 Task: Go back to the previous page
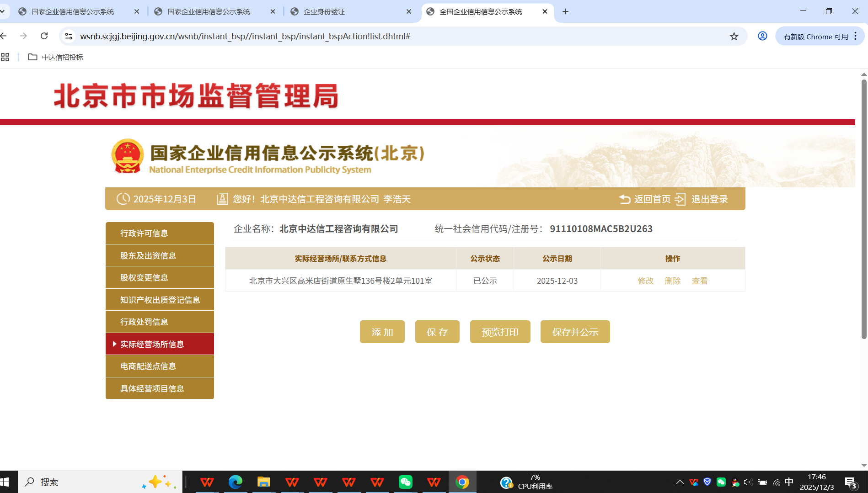coord(4,36)
